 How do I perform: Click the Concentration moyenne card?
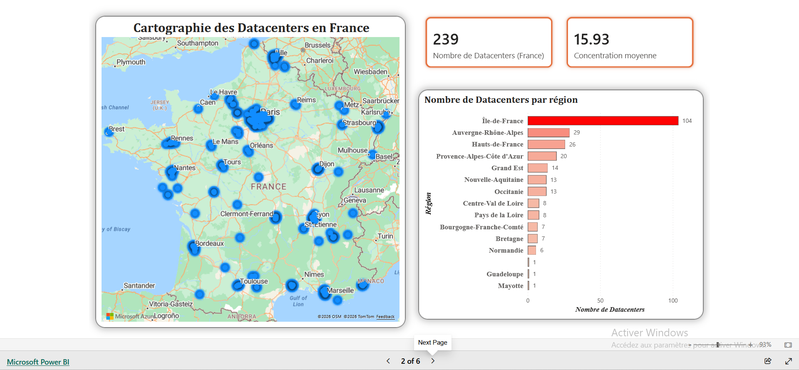tap(630, 42)
